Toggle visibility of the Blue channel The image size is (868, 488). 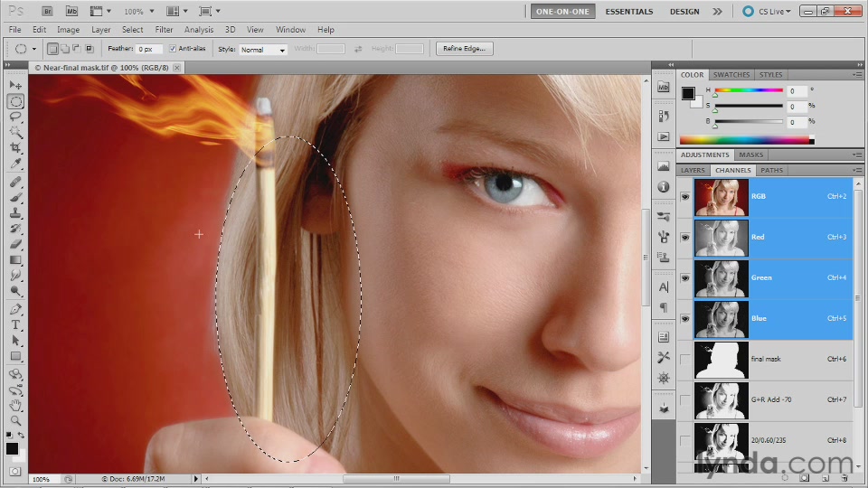point(684,319)
